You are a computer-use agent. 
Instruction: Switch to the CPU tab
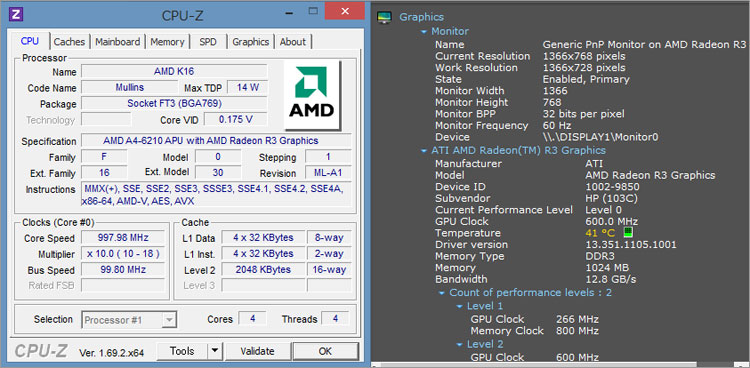(30, 42)
